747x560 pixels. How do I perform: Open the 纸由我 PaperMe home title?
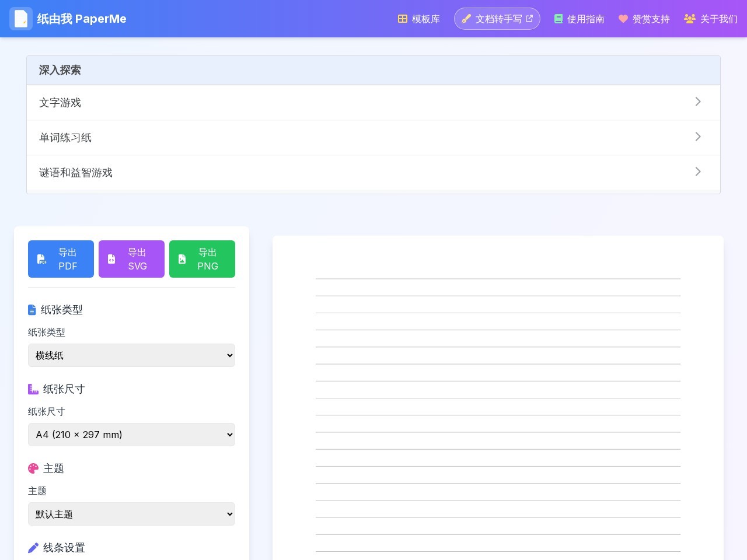(x=82, y=19)
